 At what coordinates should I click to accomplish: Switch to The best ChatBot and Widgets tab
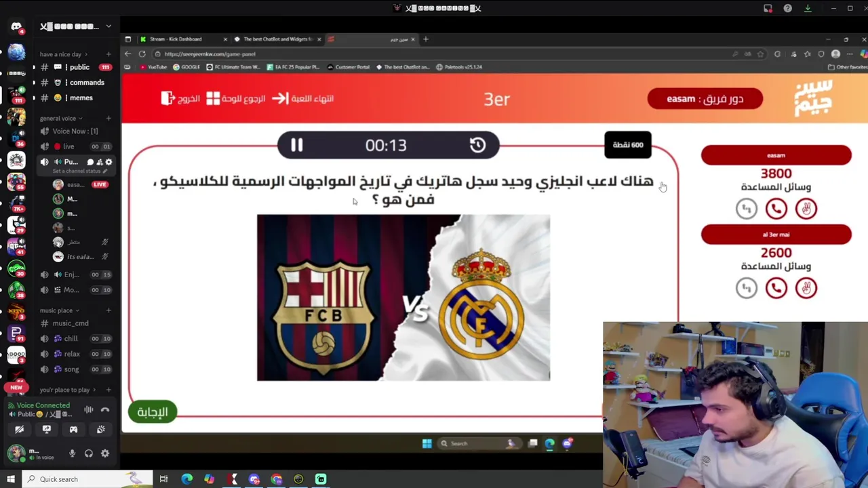(x=277, y=39)
